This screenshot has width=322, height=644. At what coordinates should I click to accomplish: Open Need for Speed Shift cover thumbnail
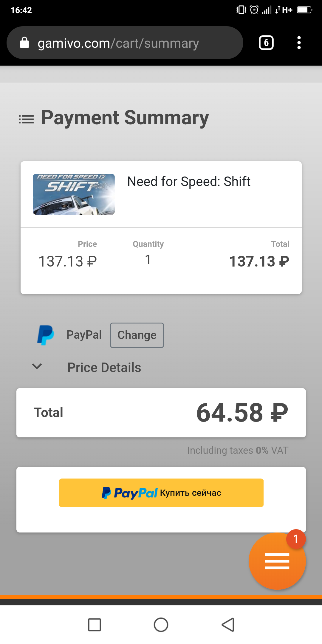(74, 194)
